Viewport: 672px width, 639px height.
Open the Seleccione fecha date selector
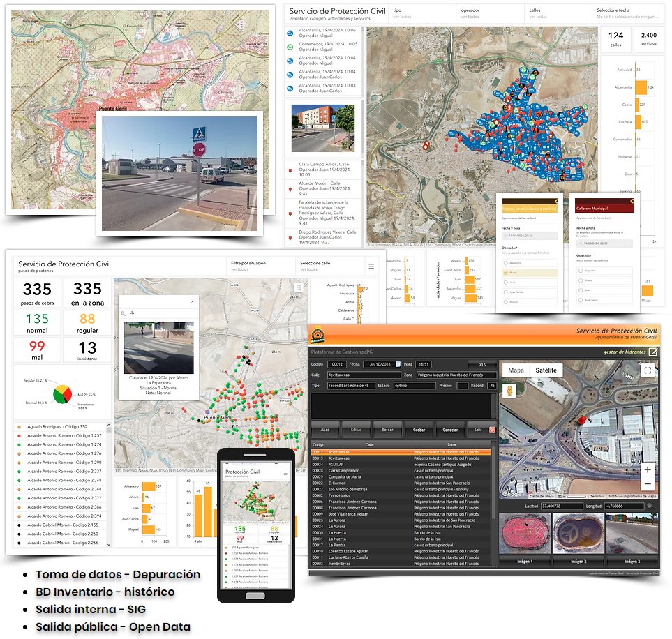point(628,13)
